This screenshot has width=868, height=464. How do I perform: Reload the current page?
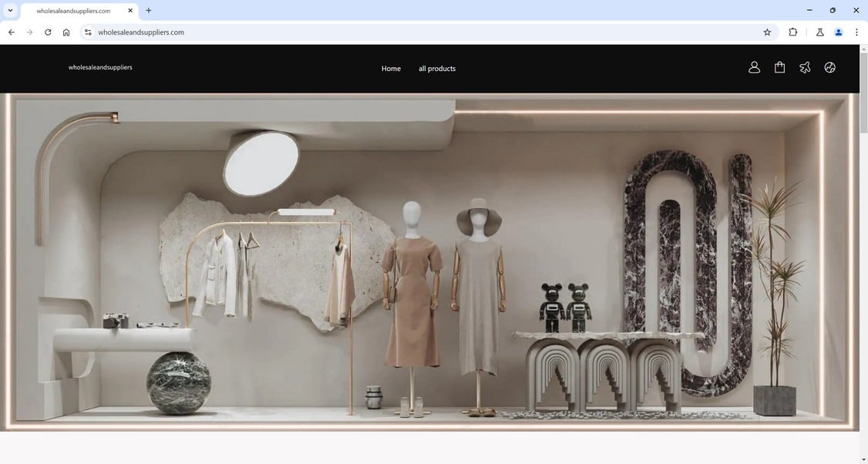point(48,32)
